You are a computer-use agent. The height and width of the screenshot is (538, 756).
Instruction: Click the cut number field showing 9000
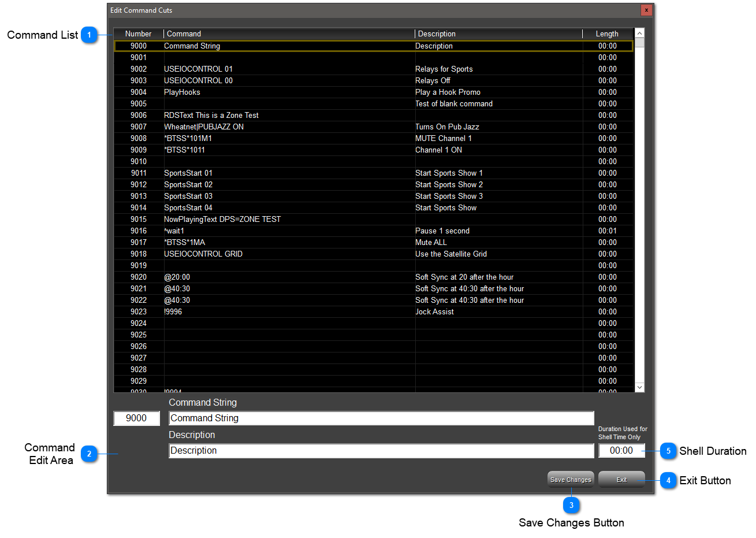pyautogui.click(x=136, y=418)
